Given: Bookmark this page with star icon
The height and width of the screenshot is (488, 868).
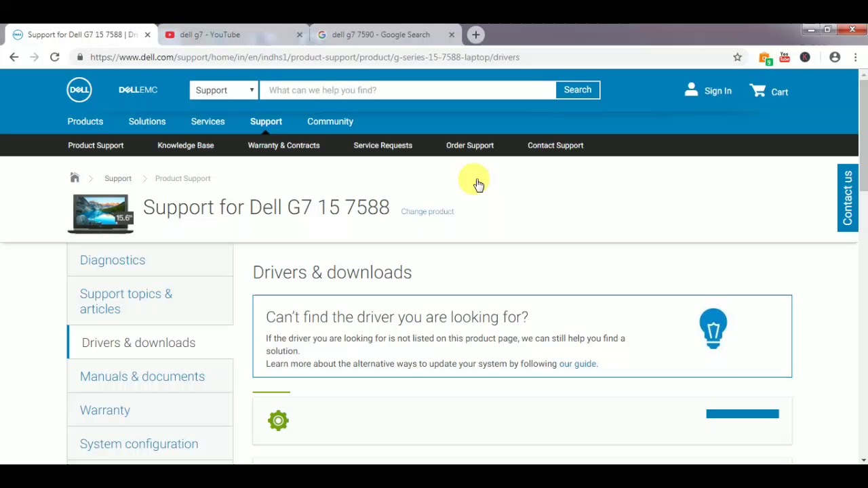Looking at the screenshot, I should click(x=738, y=57).
